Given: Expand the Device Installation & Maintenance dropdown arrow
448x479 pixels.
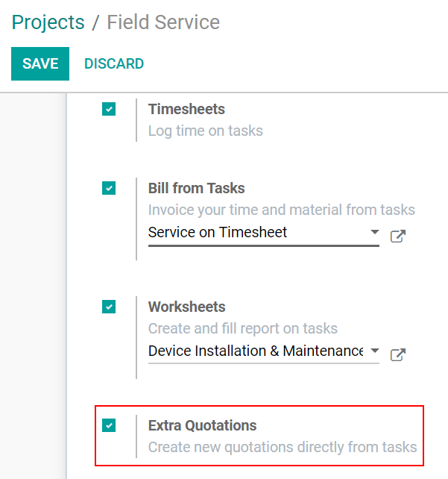Looking at the screenshot, I should click(x=374, y=351).
